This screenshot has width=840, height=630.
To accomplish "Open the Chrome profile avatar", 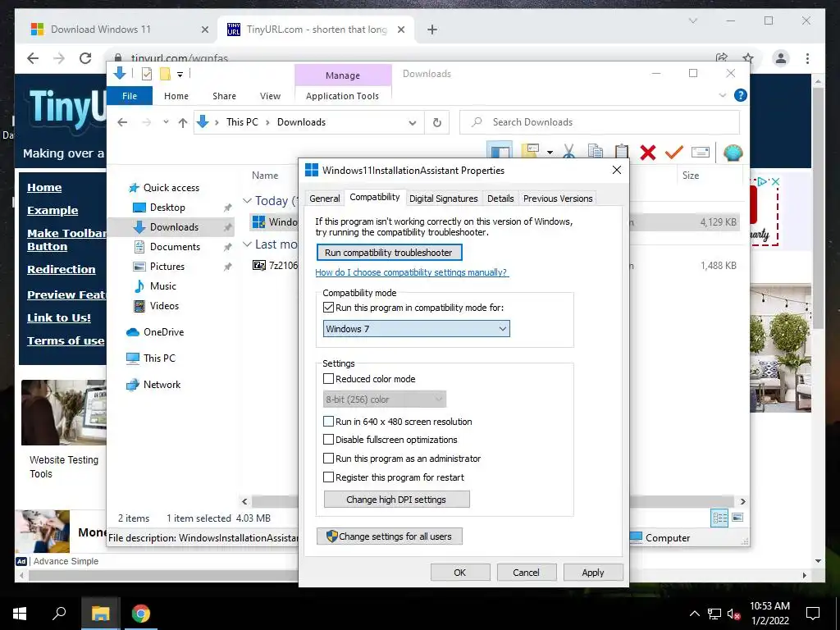I will click(781, 58).
